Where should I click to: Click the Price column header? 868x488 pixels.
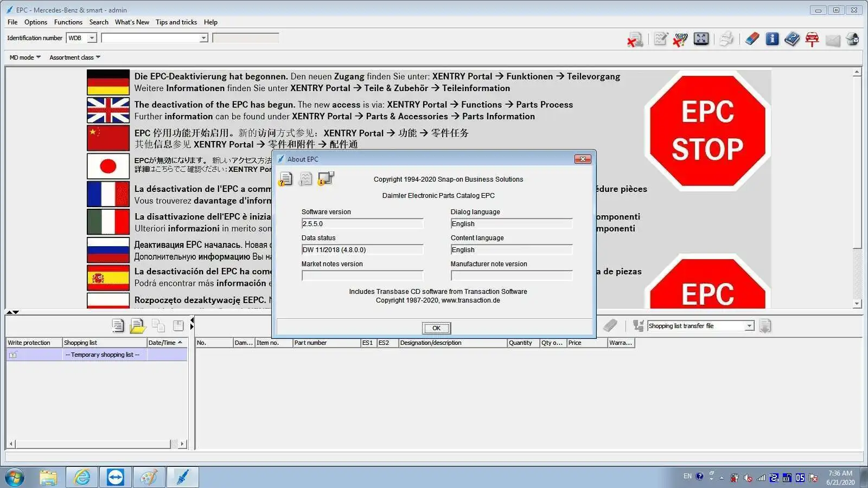(587, 343)
